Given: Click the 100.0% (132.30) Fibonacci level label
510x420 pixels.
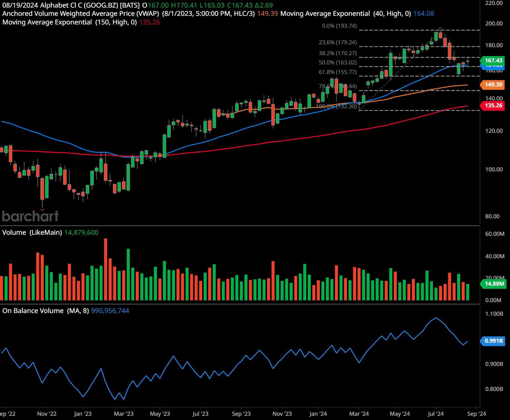Looking at the screenshot, I should tap(336, 106).
